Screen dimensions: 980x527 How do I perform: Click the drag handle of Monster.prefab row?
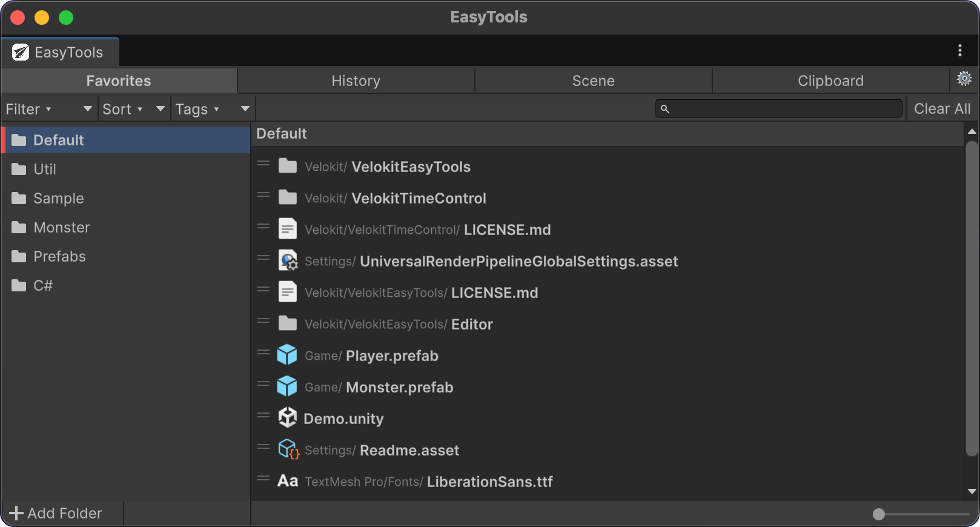[263, 384]
